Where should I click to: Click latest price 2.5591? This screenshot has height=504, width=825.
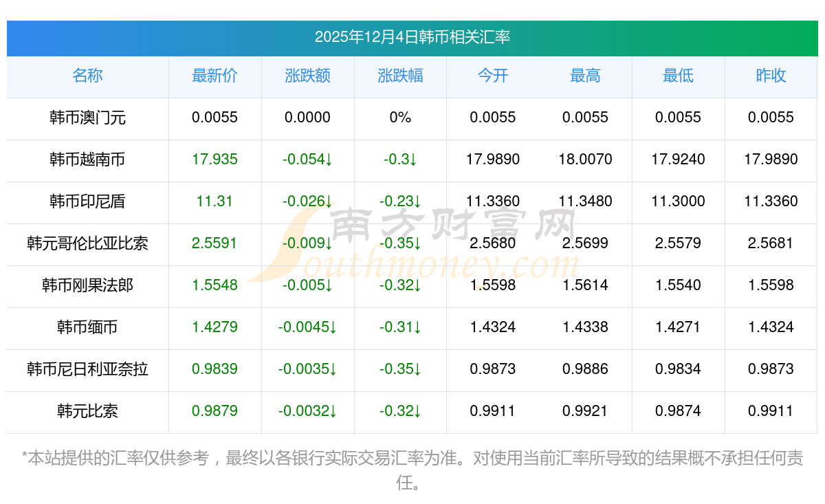[x=214, y=243]
